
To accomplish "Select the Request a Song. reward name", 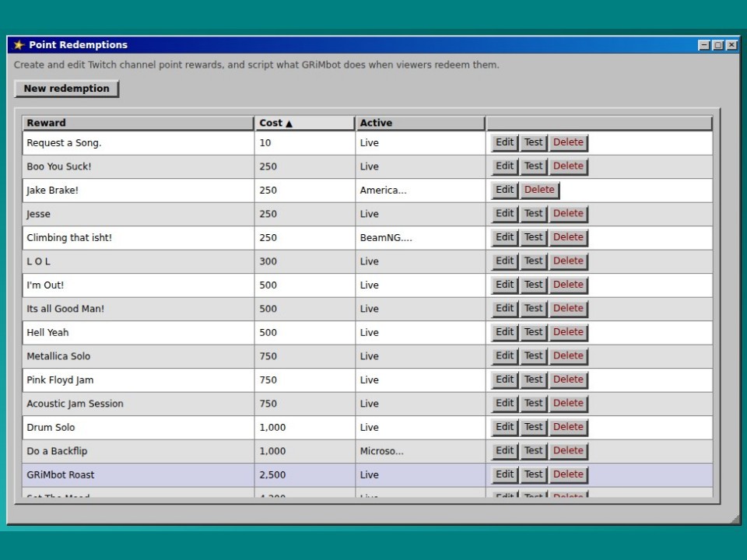I will coord(64,143).
